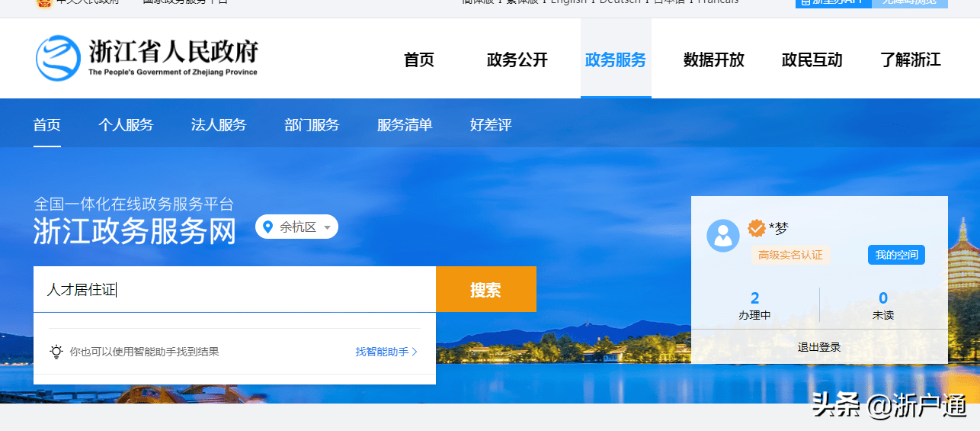Select the blue-bar 首页 tab

tap(47, 125)
